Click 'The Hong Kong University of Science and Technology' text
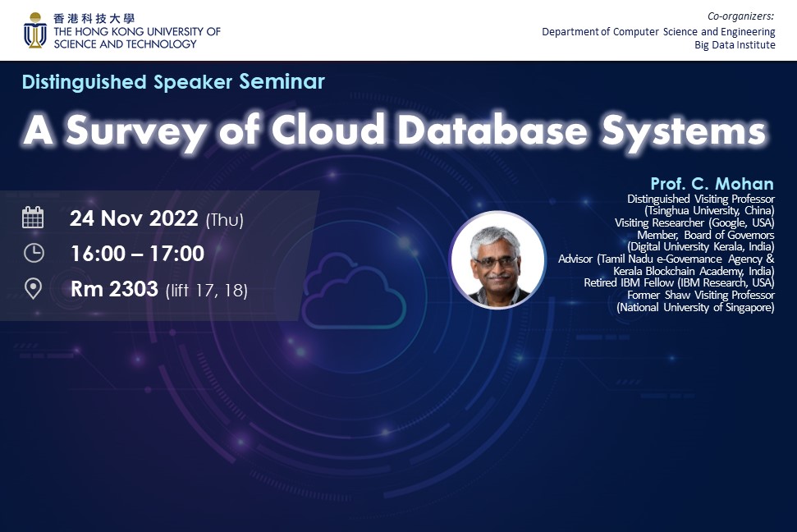The image size is (797, 532). pos(136,38)
